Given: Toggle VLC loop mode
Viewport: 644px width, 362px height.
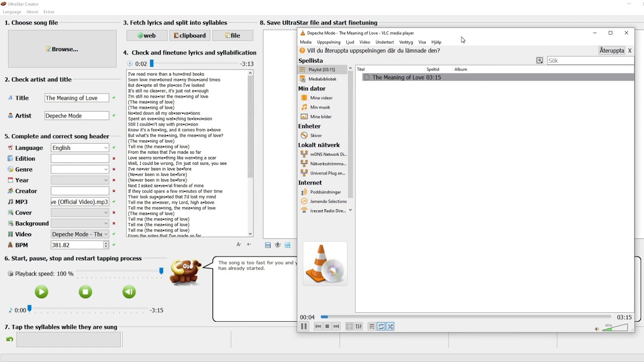Looking at the screenshot, I should (x=381, y=326).
